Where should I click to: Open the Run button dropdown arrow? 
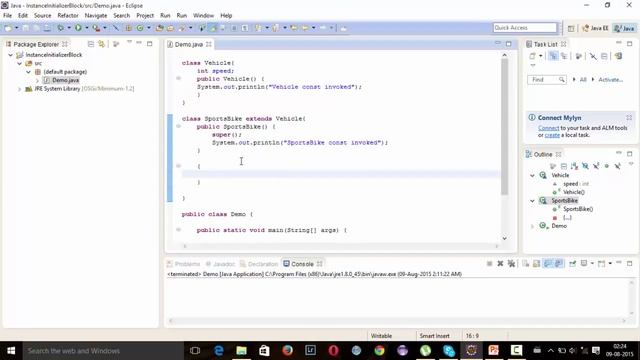(86, 28)
